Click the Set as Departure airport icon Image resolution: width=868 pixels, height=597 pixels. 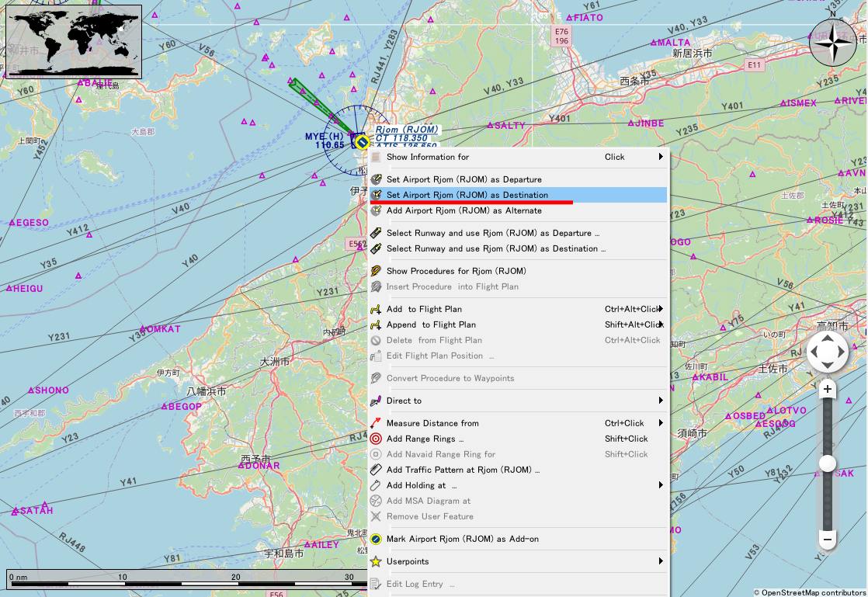(x=376, y=179)
